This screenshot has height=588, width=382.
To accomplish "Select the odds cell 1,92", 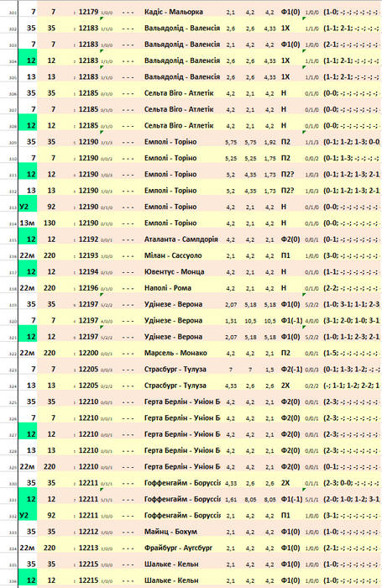I will tap(269, 142).
